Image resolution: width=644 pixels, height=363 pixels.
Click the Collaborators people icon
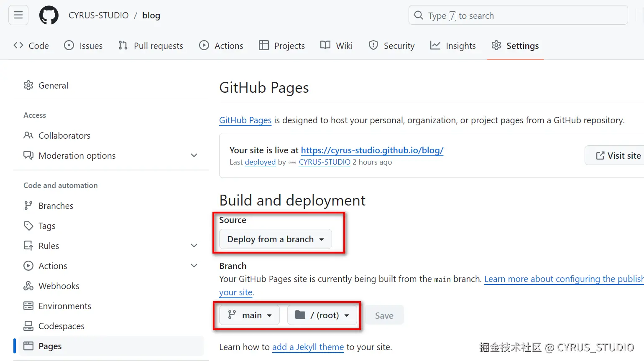point(28,135)
